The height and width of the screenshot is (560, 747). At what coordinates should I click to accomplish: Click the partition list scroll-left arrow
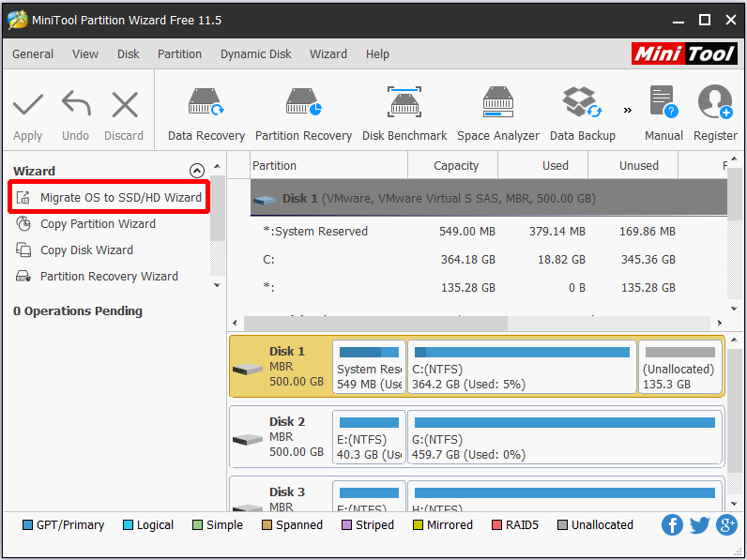point(236,324)
